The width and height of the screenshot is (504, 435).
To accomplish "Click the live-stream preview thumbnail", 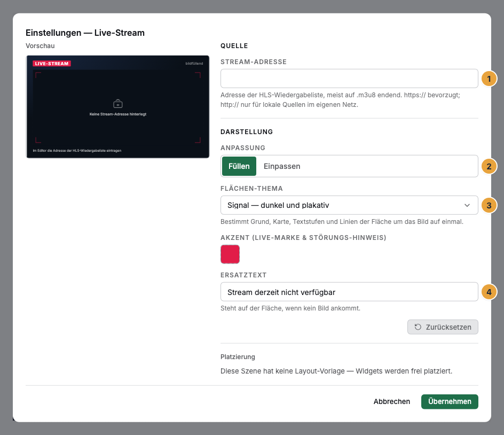I will click(117, 107).
